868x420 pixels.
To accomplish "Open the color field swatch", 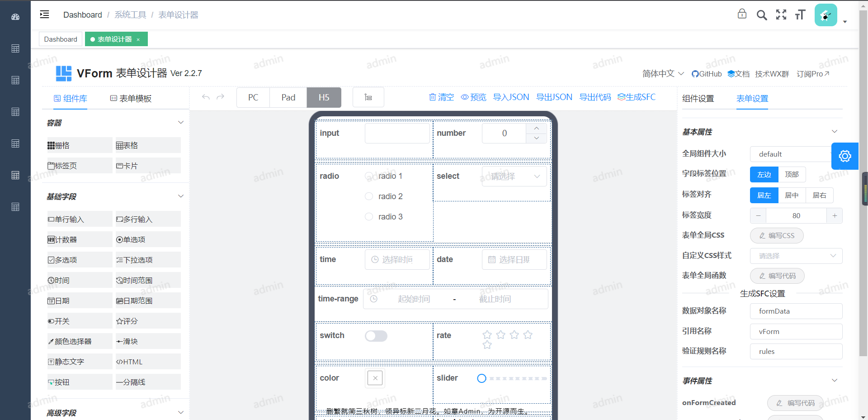I will pyautogui.click(x=375, y=378).
